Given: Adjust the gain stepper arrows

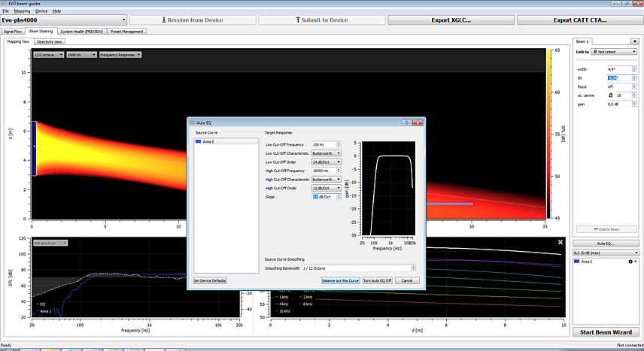Looking at the screenshot, I should point(634,104).
